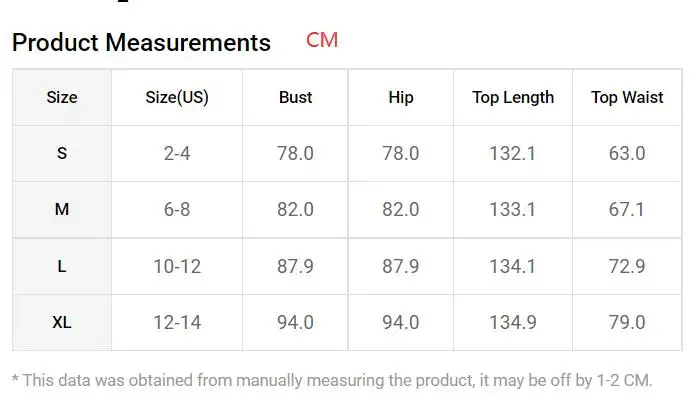
Task: Select the Top Length column header
Action: pyautogui.click(x=513, y=97)
